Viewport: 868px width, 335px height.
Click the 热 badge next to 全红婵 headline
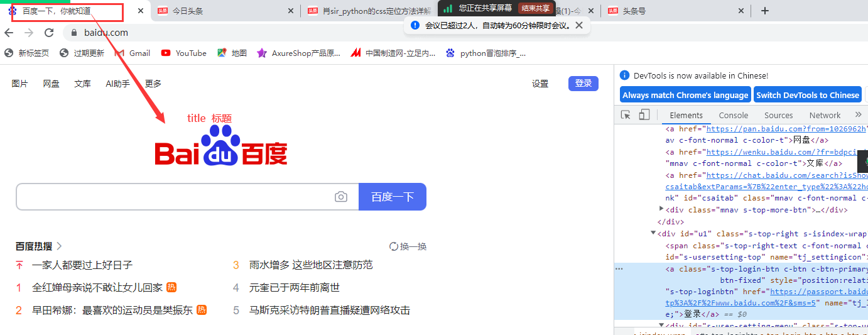(x=171, y=287)
